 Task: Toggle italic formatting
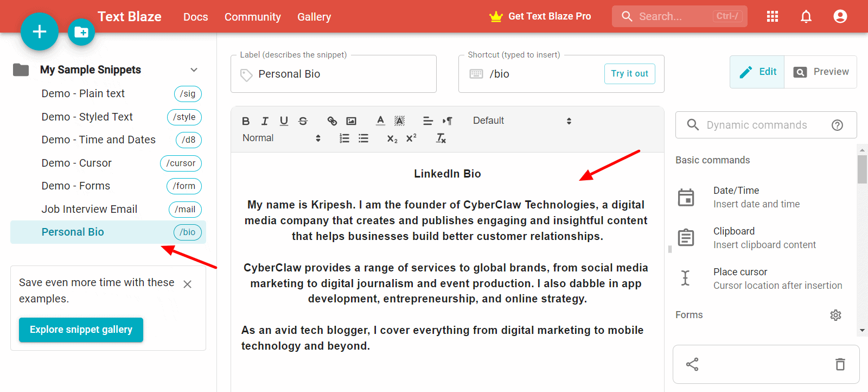[x=265, y=121]
